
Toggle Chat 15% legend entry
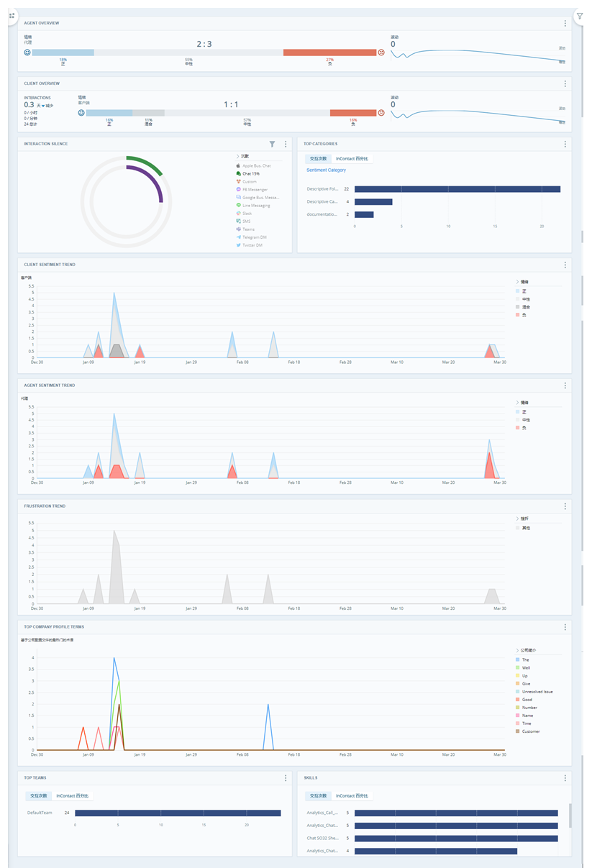coord(247,173)
